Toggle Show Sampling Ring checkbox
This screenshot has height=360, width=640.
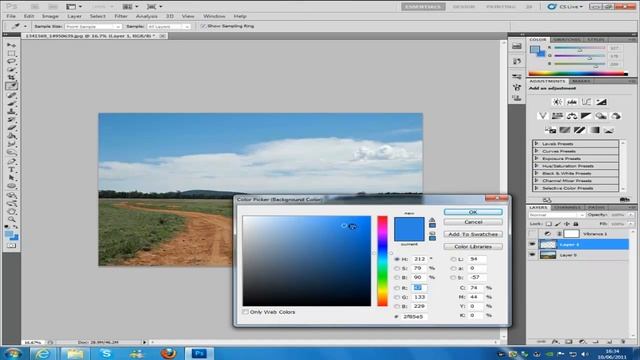(x=203, y=26)
